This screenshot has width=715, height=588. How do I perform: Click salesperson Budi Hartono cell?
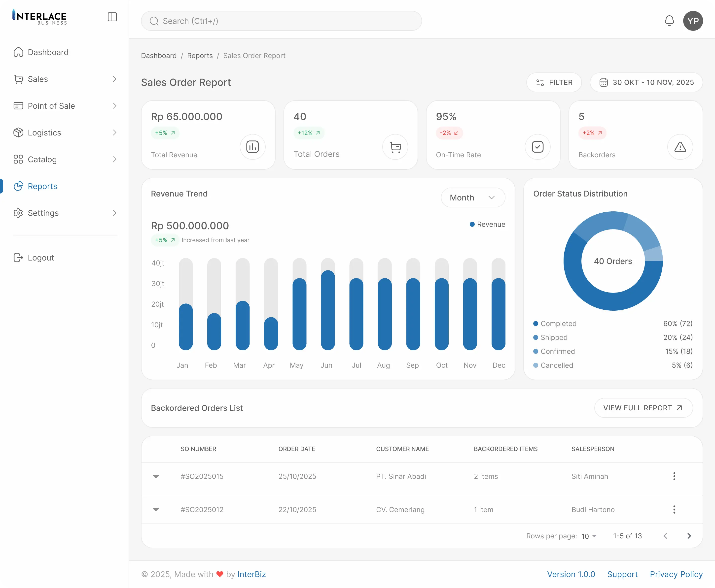[x=593, y=509]
